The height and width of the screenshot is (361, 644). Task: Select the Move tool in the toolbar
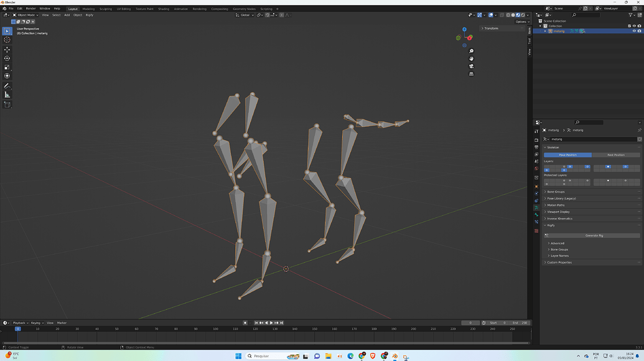click(7, 49)
